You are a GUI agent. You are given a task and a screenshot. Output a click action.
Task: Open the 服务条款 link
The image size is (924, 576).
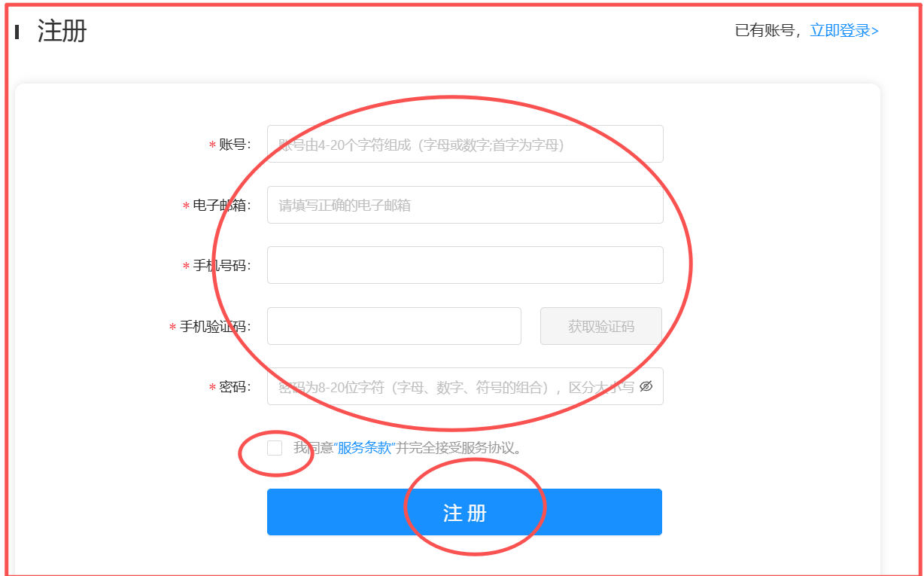pyautogui.click(x=364, y=448)
